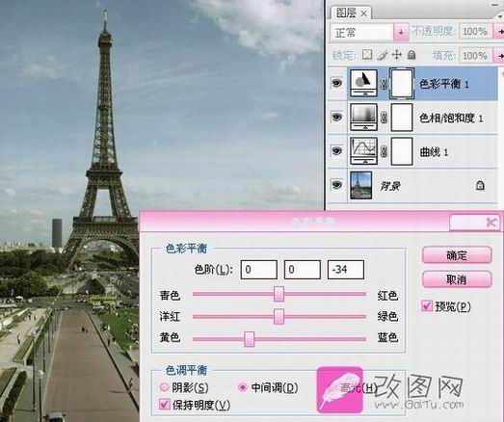Screen dimensions: 504x422
Task: Select the Color Balance adjustment layer thumbnail
Action: pyautogui.click(x=363, y=83)
